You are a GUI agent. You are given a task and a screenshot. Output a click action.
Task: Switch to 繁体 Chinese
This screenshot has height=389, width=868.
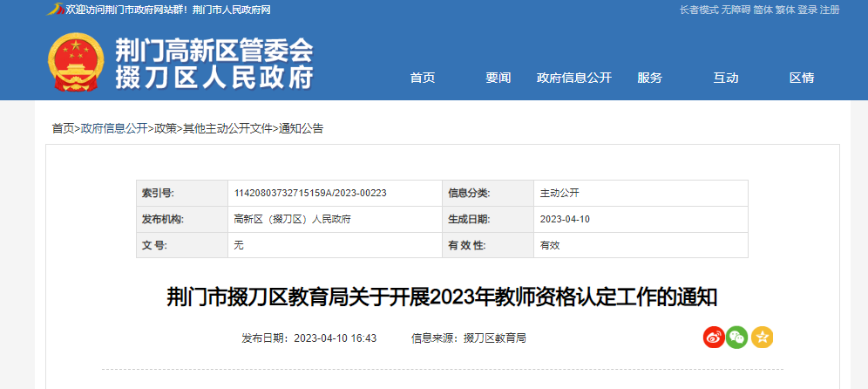coord(785,10)
